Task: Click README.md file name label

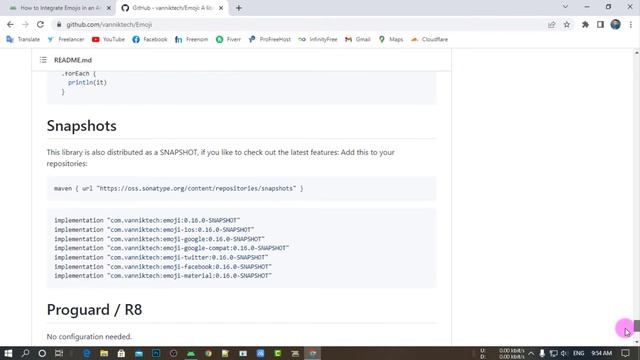Action: click(x=73, y=60)
